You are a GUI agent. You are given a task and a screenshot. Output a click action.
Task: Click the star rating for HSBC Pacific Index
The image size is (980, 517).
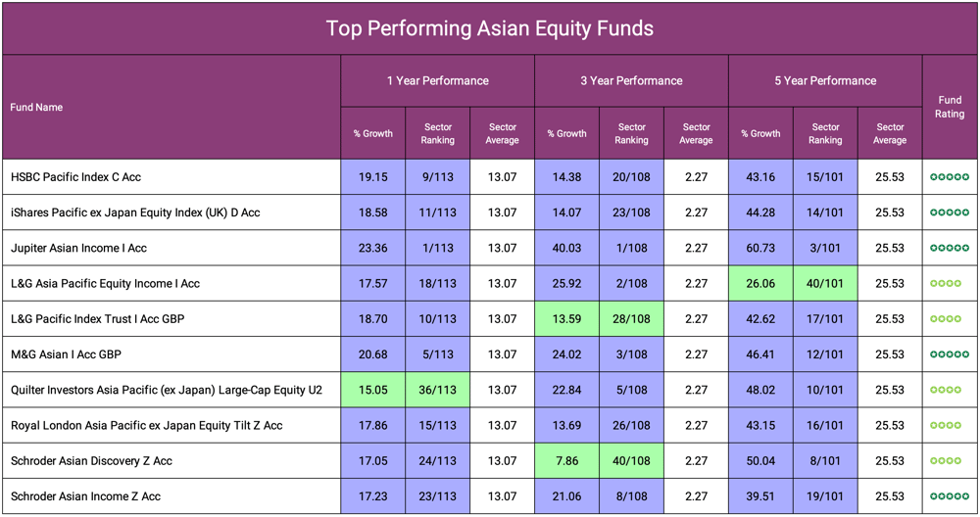point(950,177)
